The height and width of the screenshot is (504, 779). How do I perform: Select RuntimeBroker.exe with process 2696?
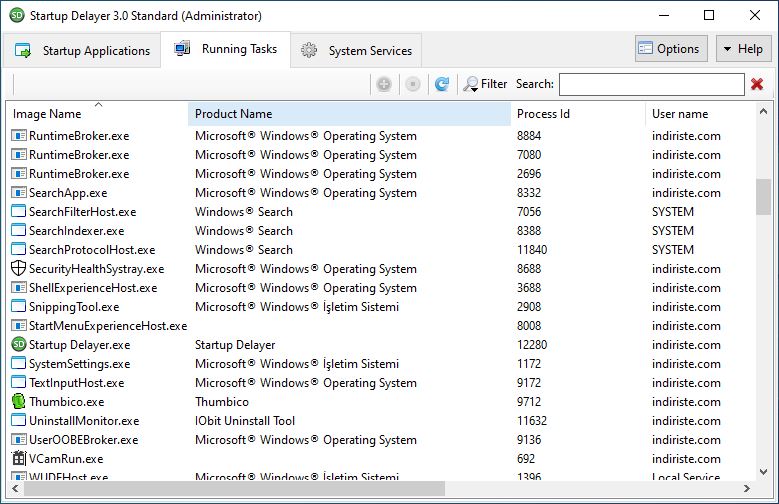(x=382, y=173)
